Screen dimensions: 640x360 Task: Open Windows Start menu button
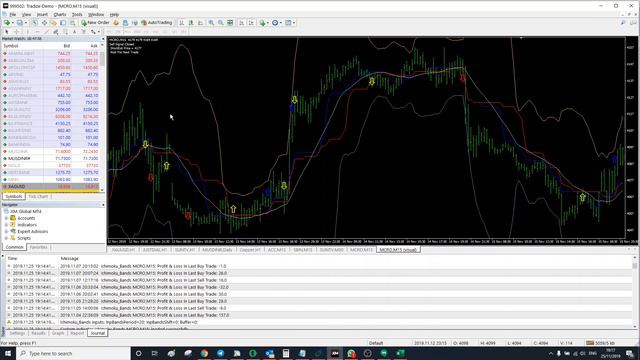click(x=8, y=353)
